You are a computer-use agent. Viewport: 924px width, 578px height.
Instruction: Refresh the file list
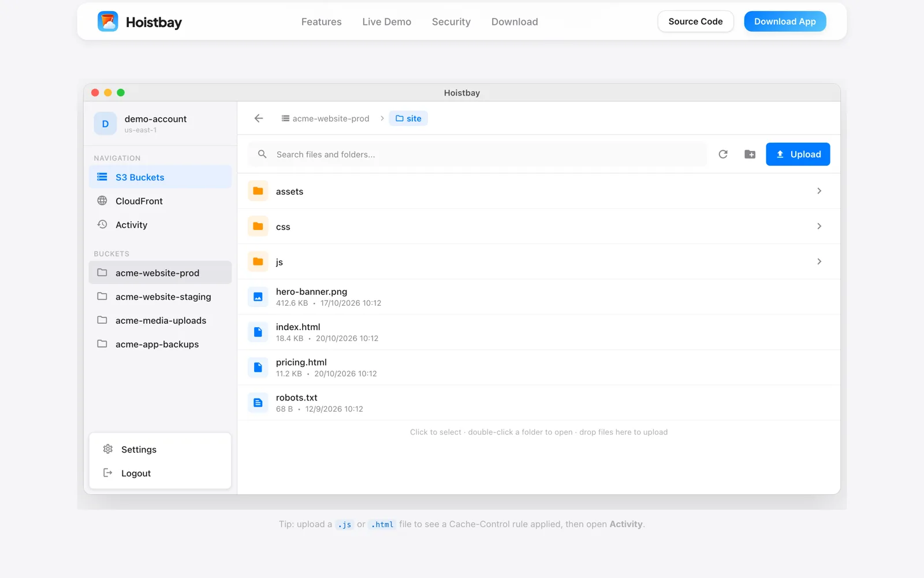click(x=723, y=154)
